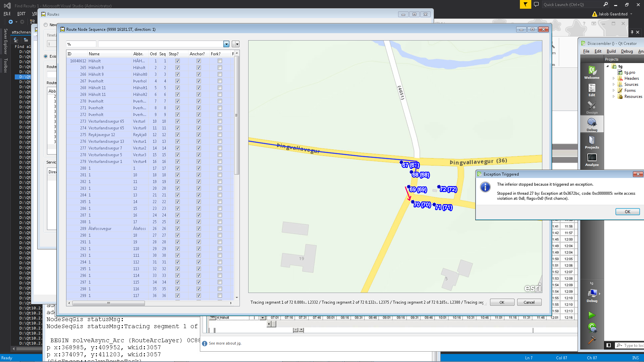Image resolution: width=644 pixels, height=362 pixels.
Task: Focus the Type to locate field
Action: [634, 345]
